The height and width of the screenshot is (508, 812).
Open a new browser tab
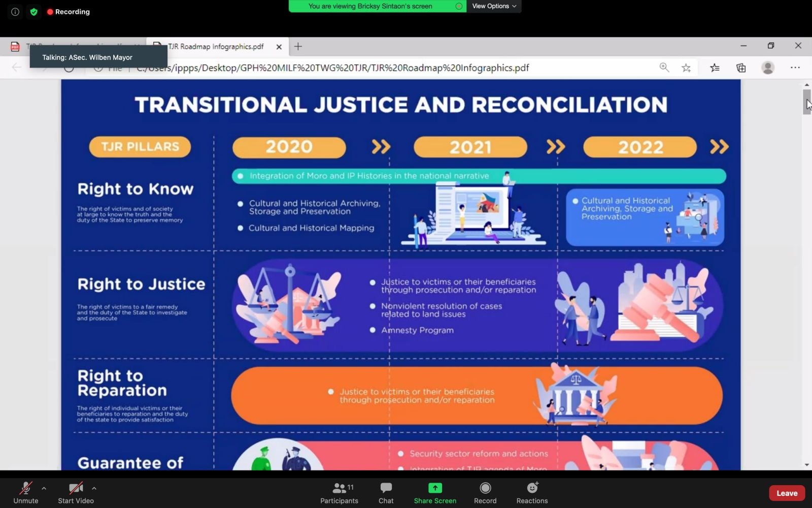click(x=298, y=47)
